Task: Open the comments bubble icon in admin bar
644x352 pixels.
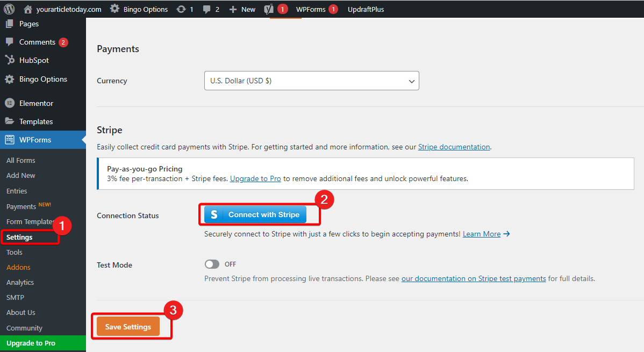Action: coord(206,10)
